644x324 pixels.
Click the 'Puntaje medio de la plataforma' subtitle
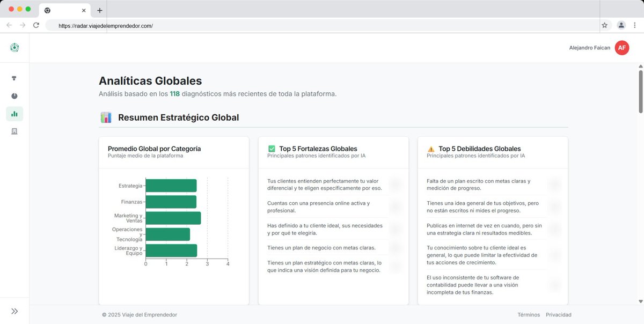(x=145, y=156)
